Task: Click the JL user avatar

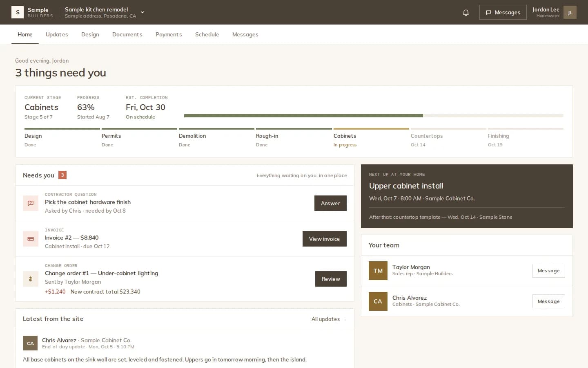Action: click(570, 12)
